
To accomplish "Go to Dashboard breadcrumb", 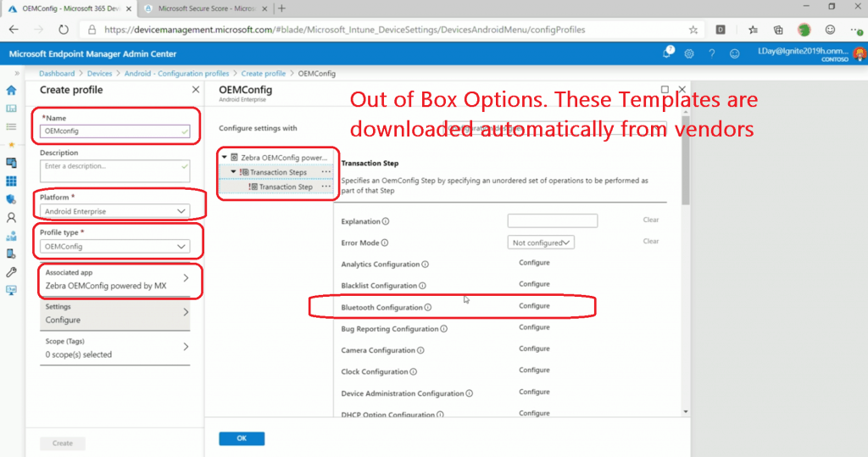I will pos(57,73).
